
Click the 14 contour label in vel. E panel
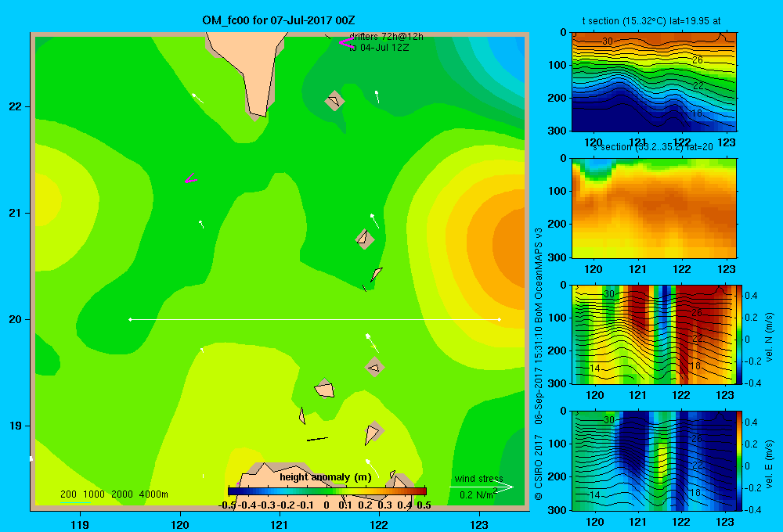594,495
